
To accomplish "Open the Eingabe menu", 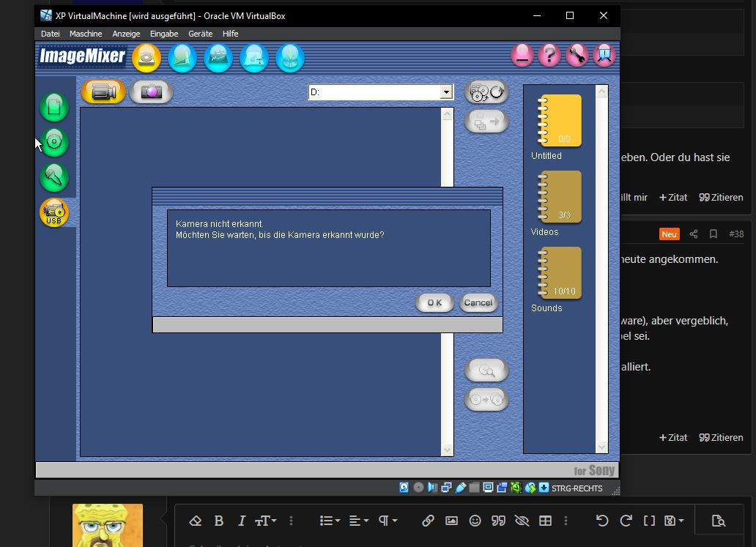I will pos(164,34).
